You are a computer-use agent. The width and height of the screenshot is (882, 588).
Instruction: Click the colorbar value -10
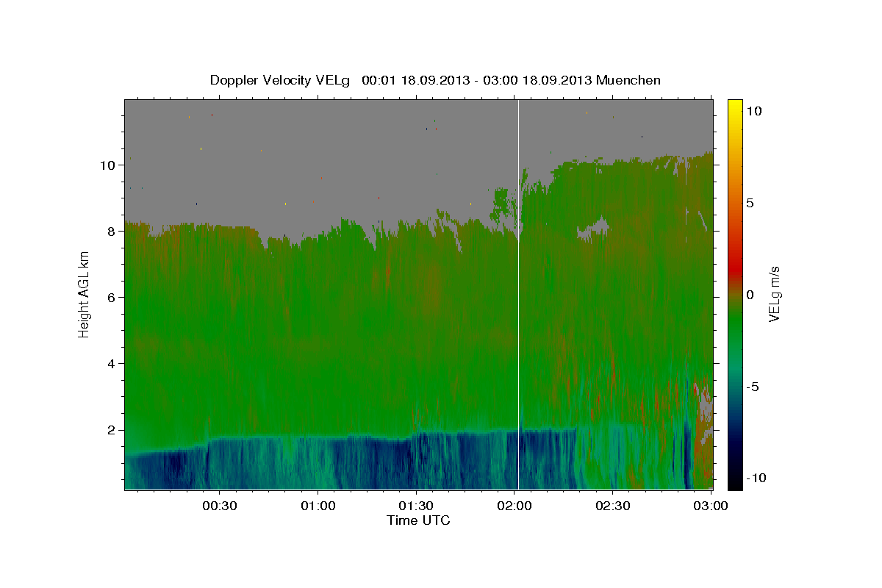pyautogui.click(x=756, y=478)
